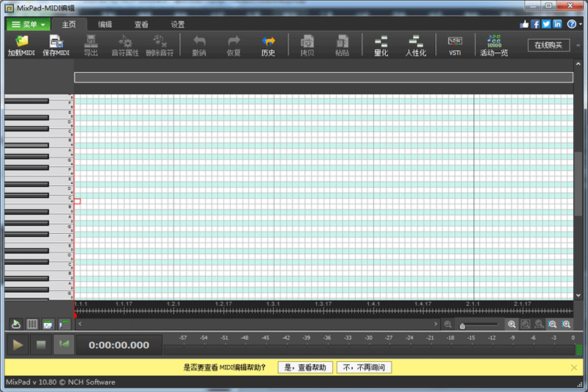Screen dimensions: 588x392
Task: Click the vertical zoom-in magnifier icon
Action: [x=566, y=324]
